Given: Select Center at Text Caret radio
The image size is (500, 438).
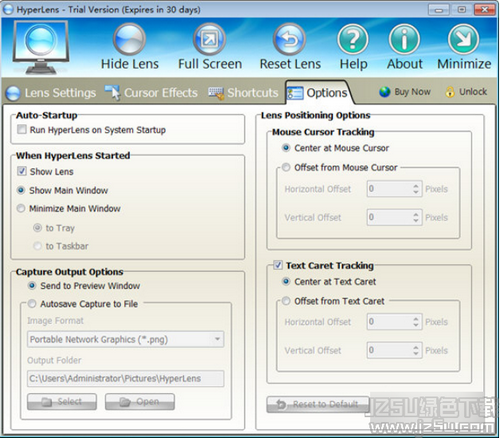Looking at the screenshot, I should coord(286,281).
